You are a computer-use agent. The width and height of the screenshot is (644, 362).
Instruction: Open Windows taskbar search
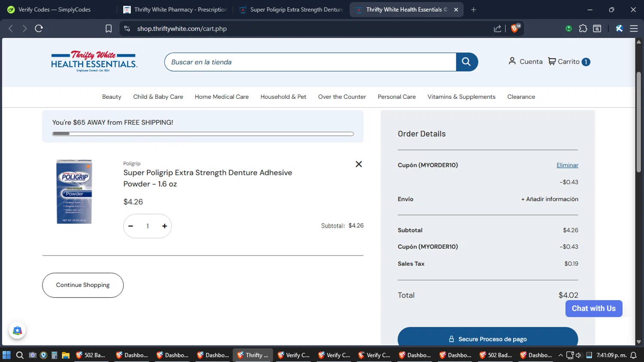click(x=20, y=355)
